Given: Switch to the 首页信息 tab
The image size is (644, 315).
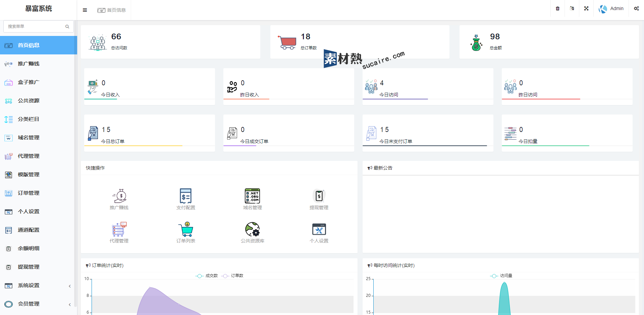Looking at the screenshot, I should pyautogui.click(x=112, y=10).
